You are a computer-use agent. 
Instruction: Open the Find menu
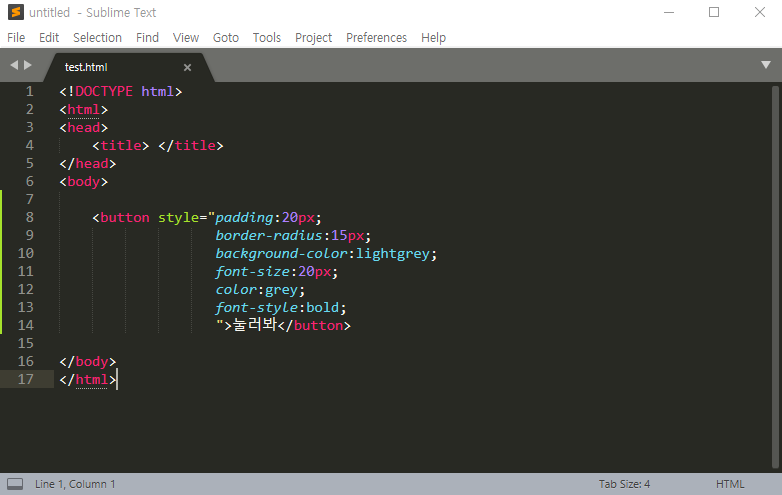[x=147, y=38]
